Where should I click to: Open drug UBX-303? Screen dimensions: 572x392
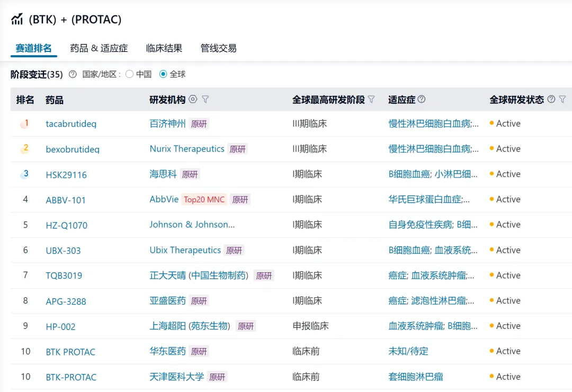click(x=63, y=251)
